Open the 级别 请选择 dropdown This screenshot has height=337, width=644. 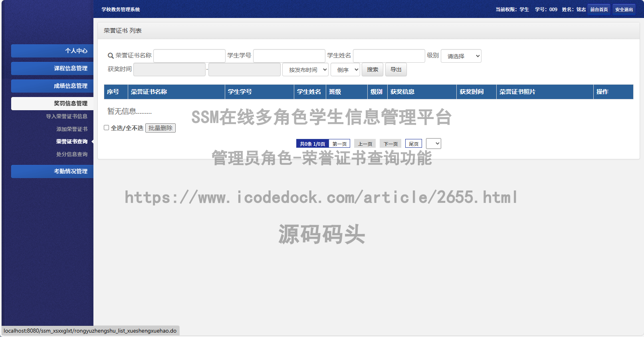tap(461, 56)
